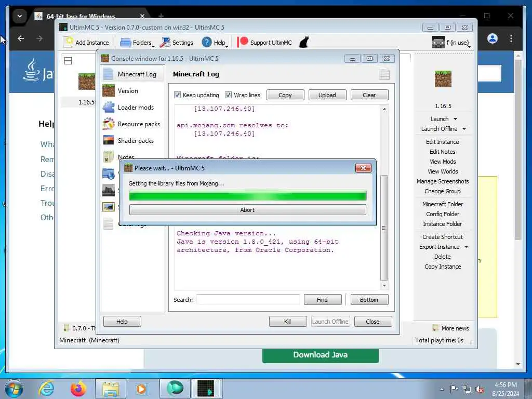Click the Add Instance toolbar icon
Screen dimensions: 532x399
87,43
